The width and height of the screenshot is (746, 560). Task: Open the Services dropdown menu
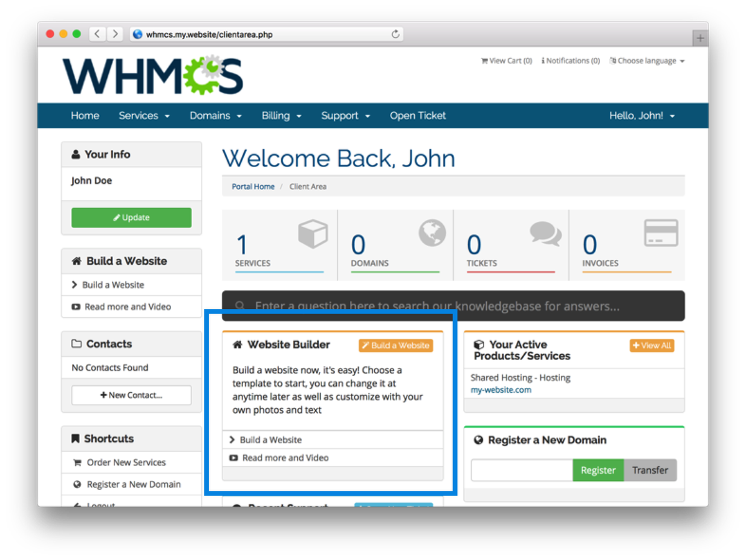144,116
